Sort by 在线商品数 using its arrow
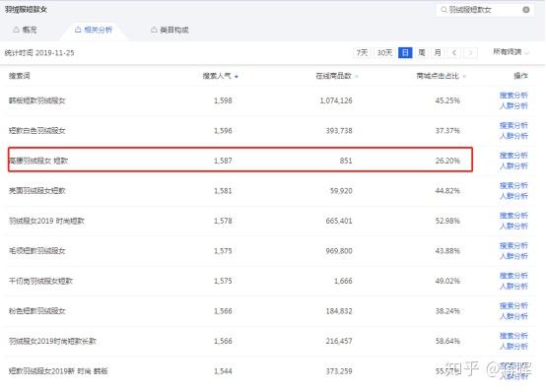The image size is (546, 392). (357, 76)
